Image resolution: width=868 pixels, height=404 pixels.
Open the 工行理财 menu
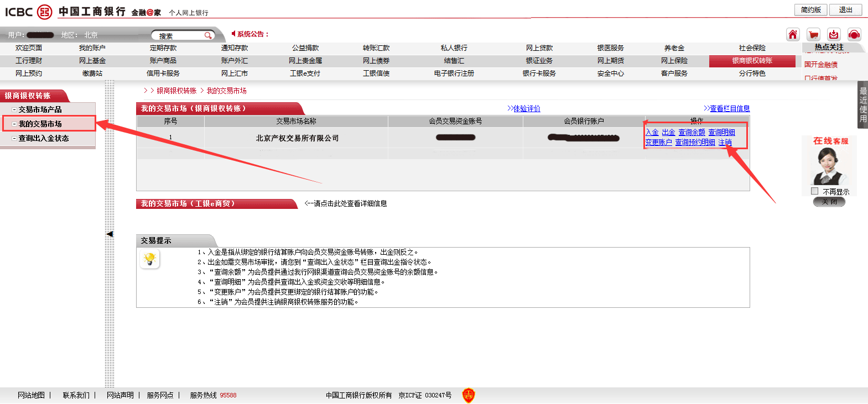coord(29,61)
